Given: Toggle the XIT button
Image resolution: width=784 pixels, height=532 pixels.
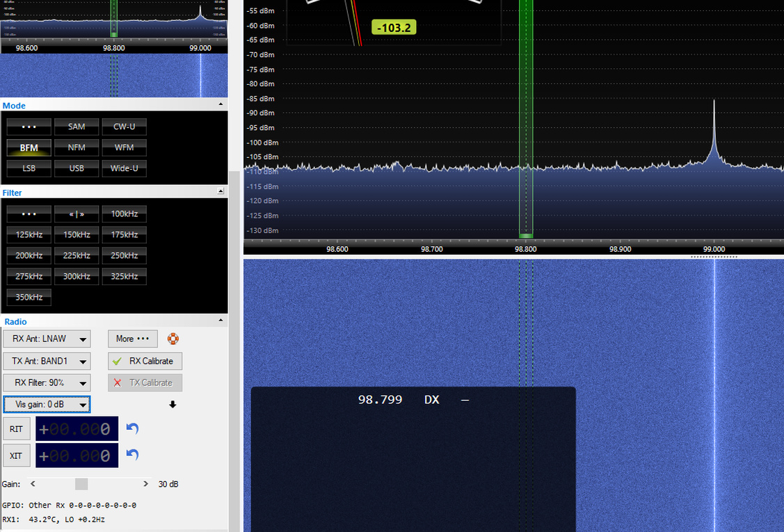Looking at the screenshot, I should 16,456.
